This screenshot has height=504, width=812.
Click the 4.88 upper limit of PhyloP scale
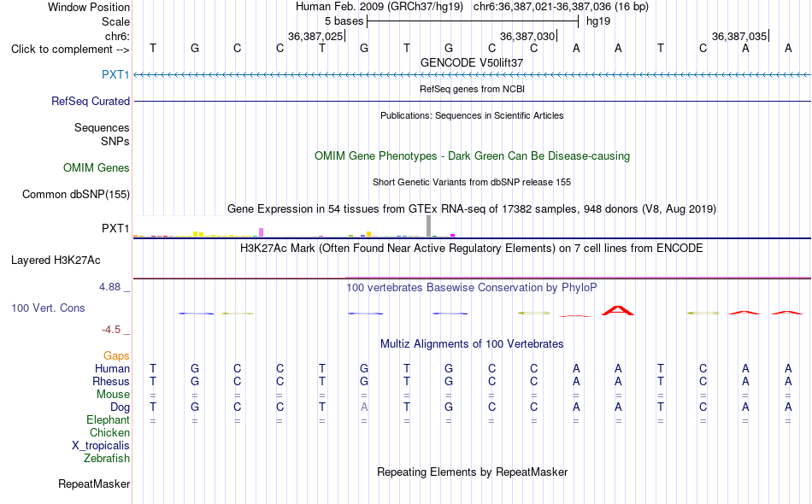tap(109, 287)
